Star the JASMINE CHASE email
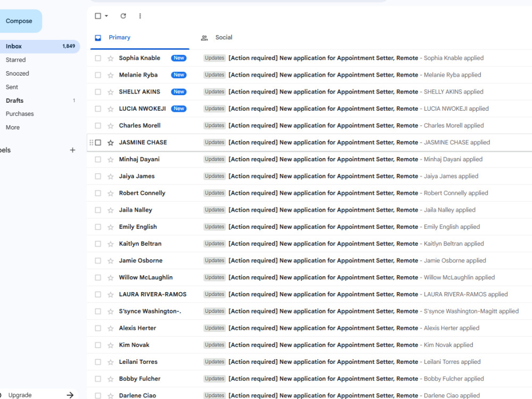This screenshot has height=399, width=532. click(111, 143)
